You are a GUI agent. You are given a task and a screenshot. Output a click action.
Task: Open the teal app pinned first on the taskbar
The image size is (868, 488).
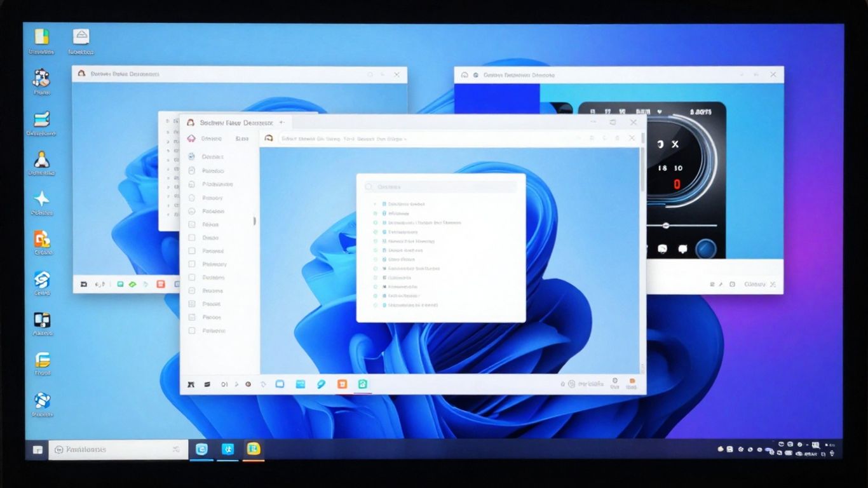pos(201,449)
